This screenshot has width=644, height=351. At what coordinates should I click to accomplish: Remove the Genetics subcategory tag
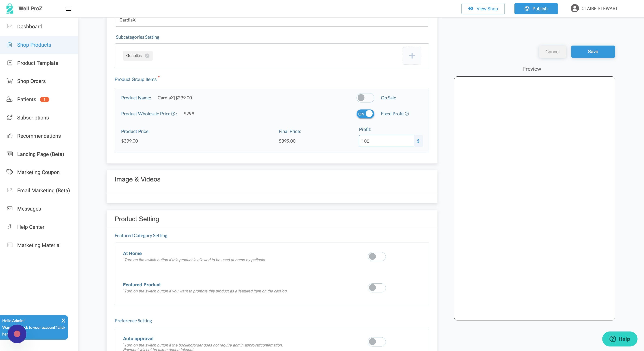[x=147, y=56]
